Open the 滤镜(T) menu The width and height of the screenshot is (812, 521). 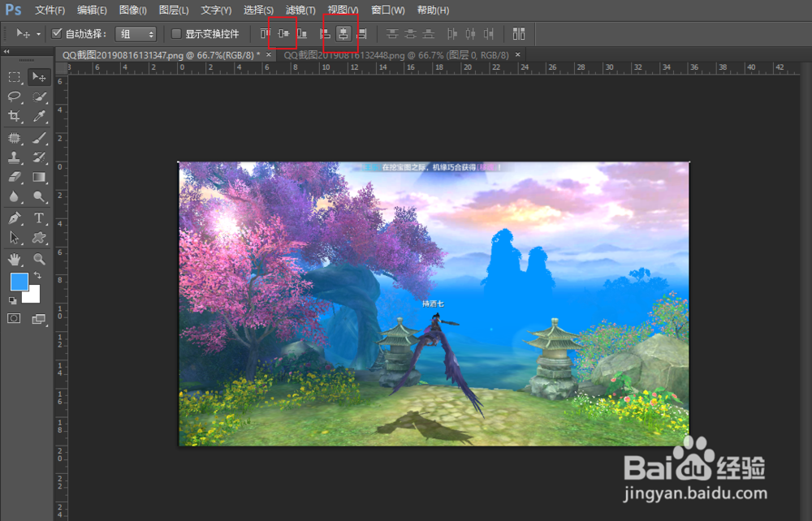coord(300,10)
